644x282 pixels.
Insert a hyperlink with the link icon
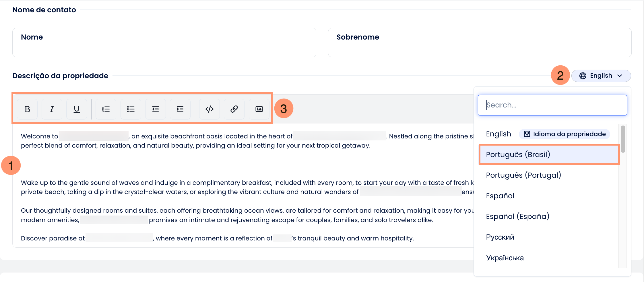pyautogui.click(x=234, y=109)
